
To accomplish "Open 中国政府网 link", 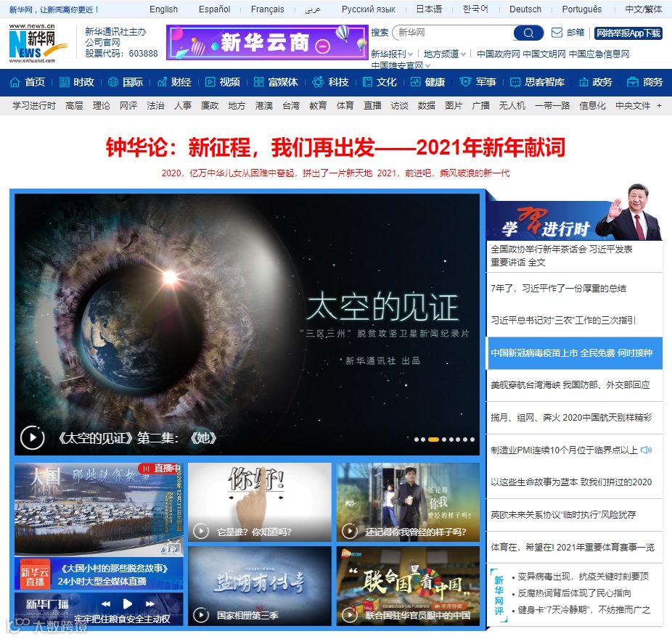I will click(498, 54).
